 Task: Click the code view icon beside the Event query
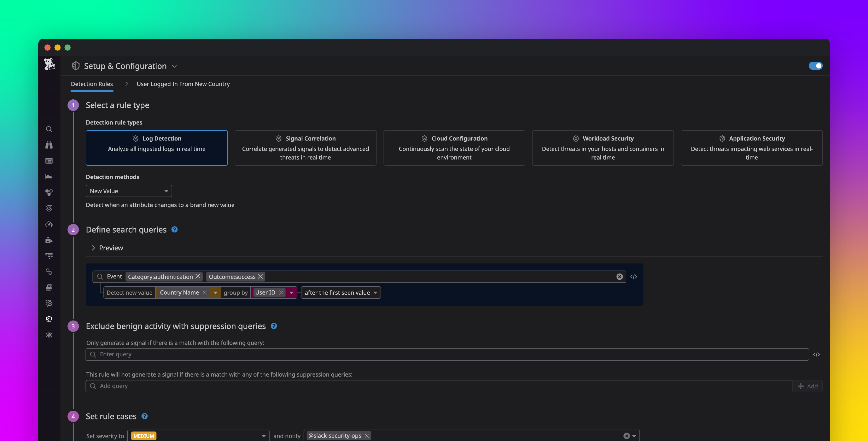coord(634,276)
